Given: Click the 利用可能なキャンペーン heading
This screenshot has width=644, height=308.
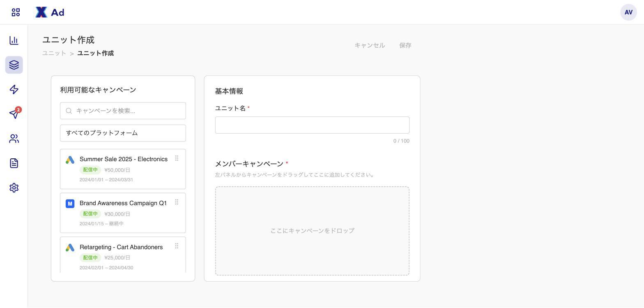Looking at the screenshot, I should pyautogui.click(x=98, y=90).
